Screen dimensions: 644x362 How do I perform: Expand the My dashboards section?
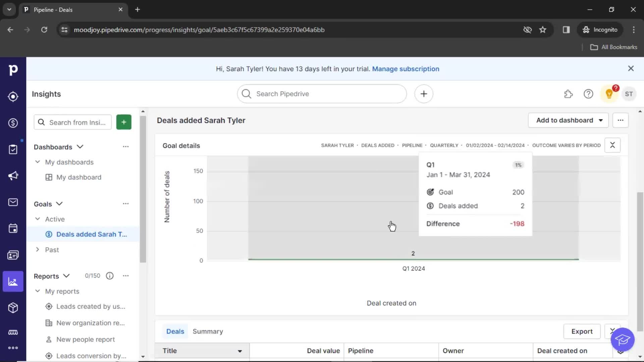37,162
